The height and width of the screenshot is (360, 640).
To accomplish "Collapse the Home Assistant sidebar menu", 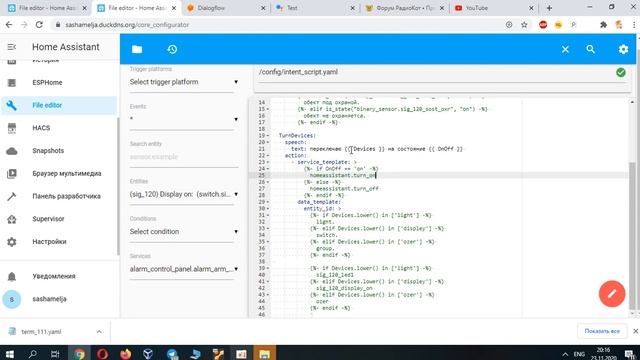I will 11,47.
